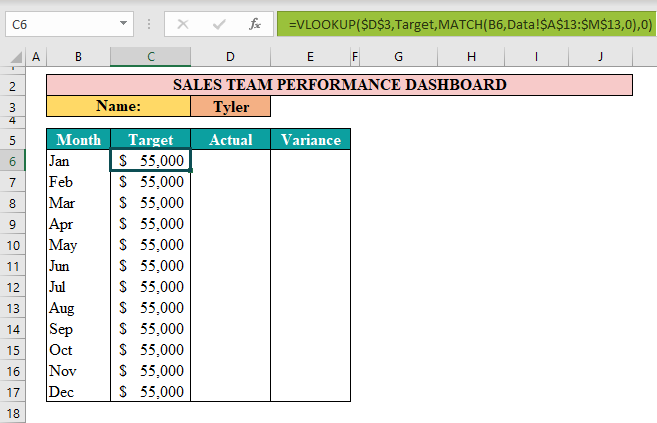Viewport: 657px width, 423px height.
Task: Click the empty Variance cell for Jan
Action: (310, 160)
